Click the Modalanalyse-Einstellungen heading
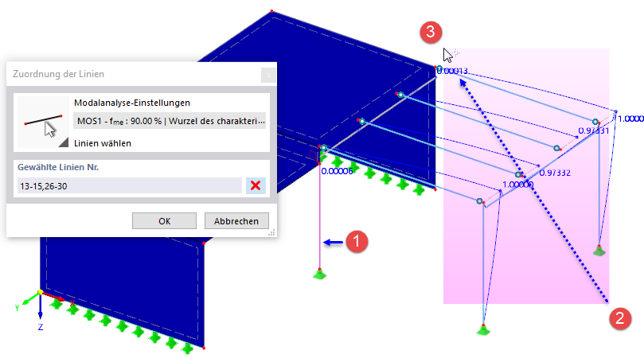The height and width of the screenshot is (358, 644). coord(132,103)
